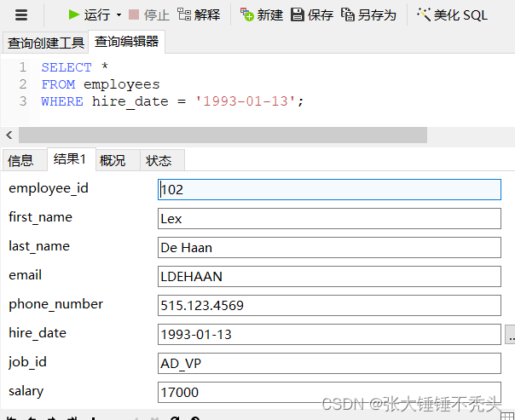Switch to the 查询创建工具 tab
Viewport: 515px width, 420px height.
46,43
